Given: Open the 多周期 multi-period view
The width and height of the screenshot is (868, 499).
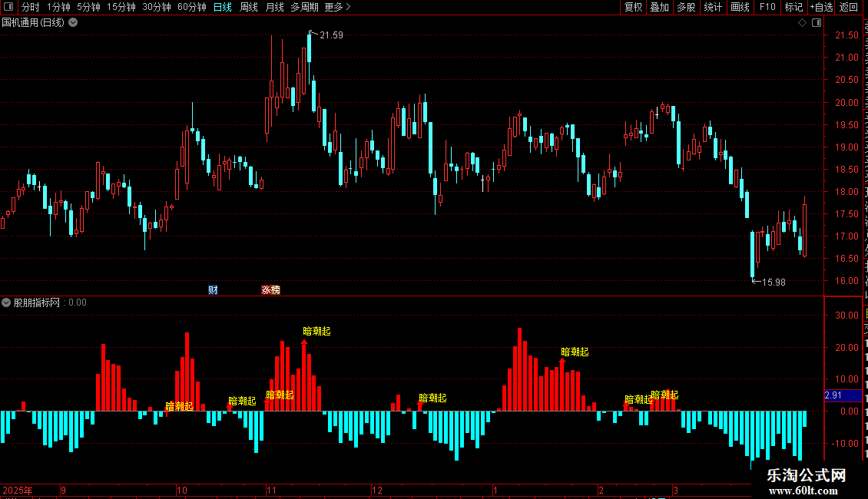Looking at the screenshot, I should tap(304, 7).
